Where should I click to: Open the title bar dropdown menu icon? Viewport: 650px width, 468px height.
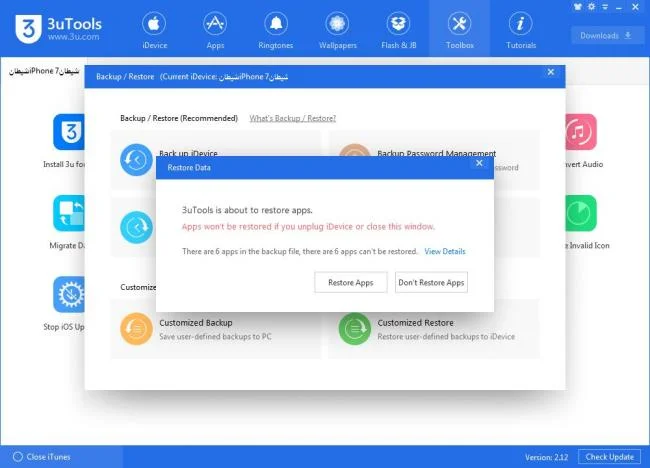pyautogui.click(x=605, y=7)
